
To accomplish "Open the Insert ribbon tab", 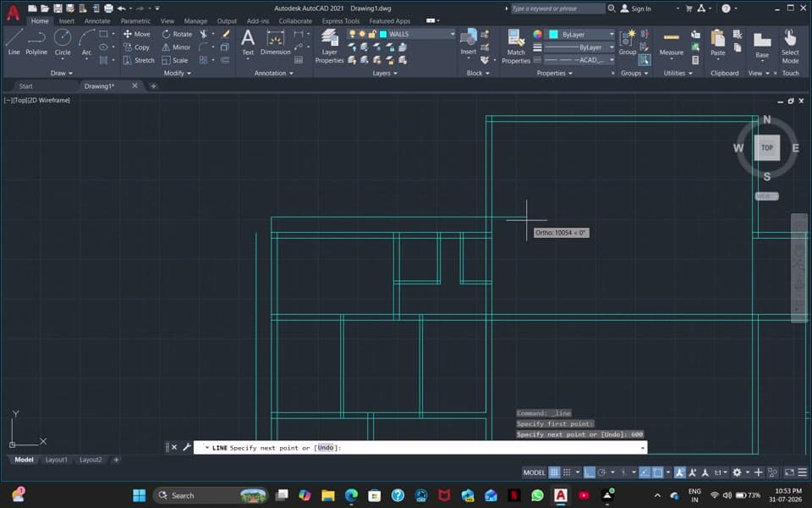I will [x=66, y=20].
